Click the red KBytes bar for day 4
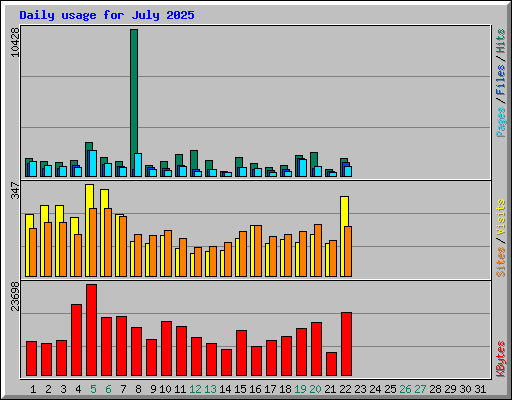This screenshot has width=512, height=400. click(x=76, y=340)
